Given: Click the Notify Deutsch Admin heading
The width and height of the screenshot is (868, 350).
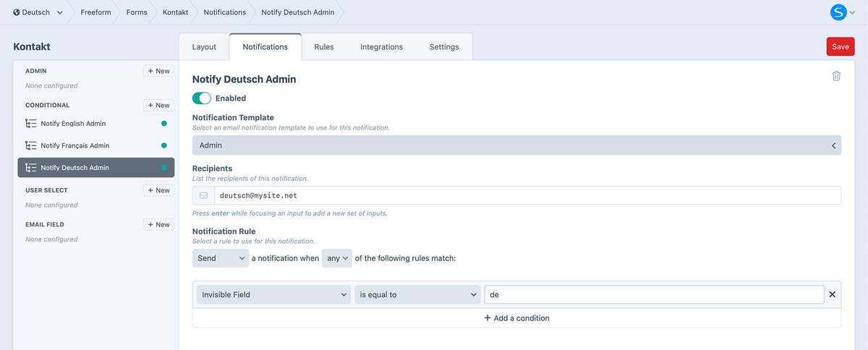Looking at the screenshot, I should (x=244, y=80).
